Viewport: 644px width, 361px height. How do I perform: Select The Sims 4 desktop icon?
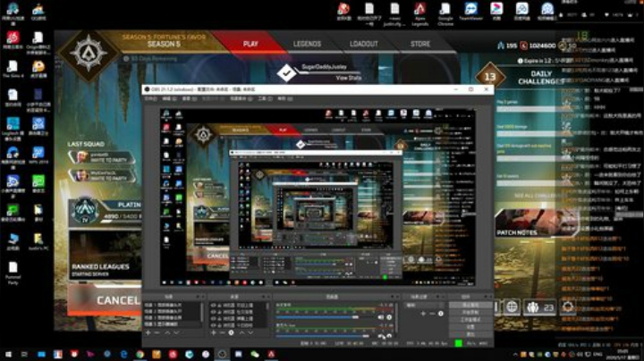tap(13, 69)
